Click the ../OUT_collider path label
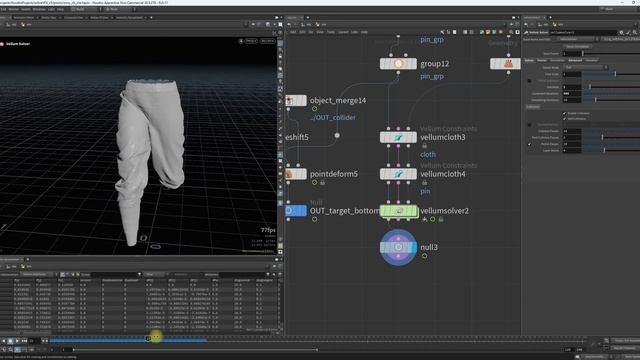 333,118
